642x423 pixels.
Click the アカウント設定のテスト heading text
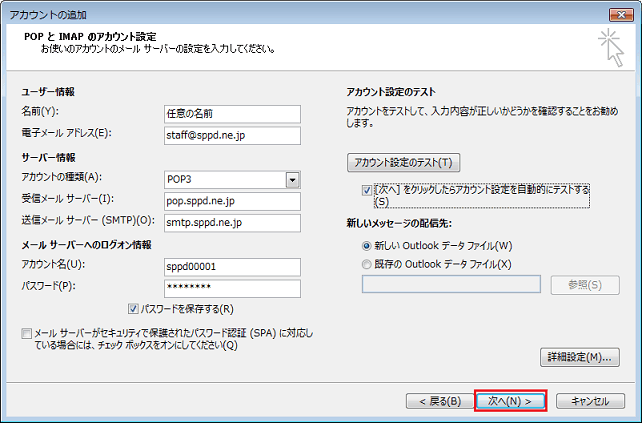click(x=391, y=92)
